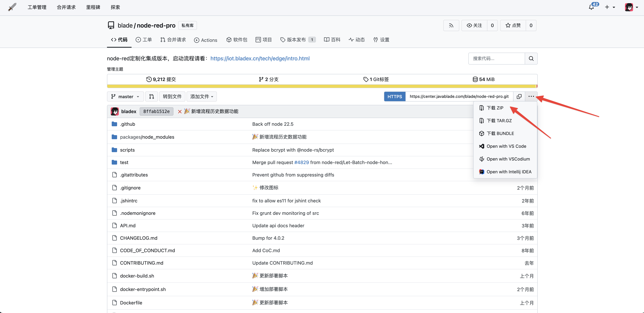Click the 54 MiB repository size
The height and width of the screenshot is (313, 644).
point(484,80)
